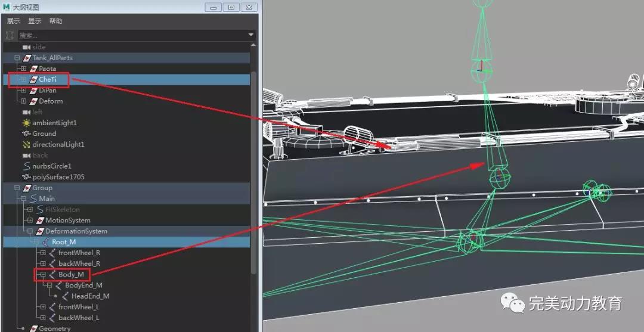644x332 pixels.
Task: Select the CheTi row by its name
Action: (48, 80)
